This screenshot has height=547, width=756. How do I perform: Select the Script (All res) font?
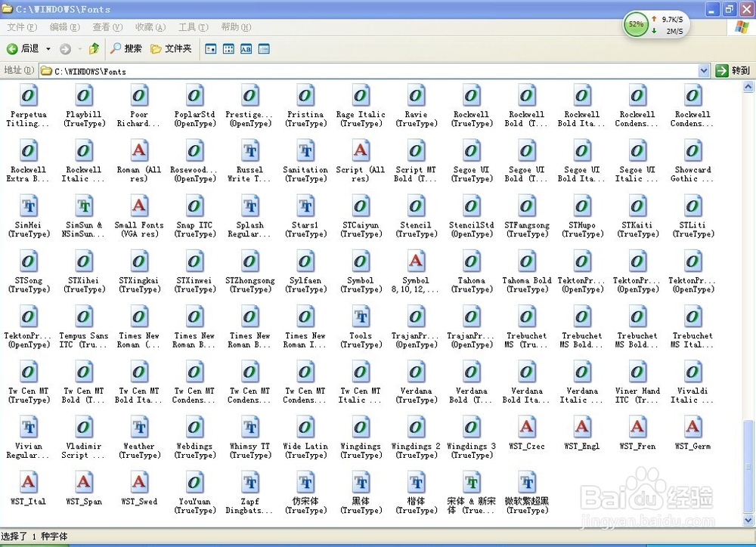point(361,151)
